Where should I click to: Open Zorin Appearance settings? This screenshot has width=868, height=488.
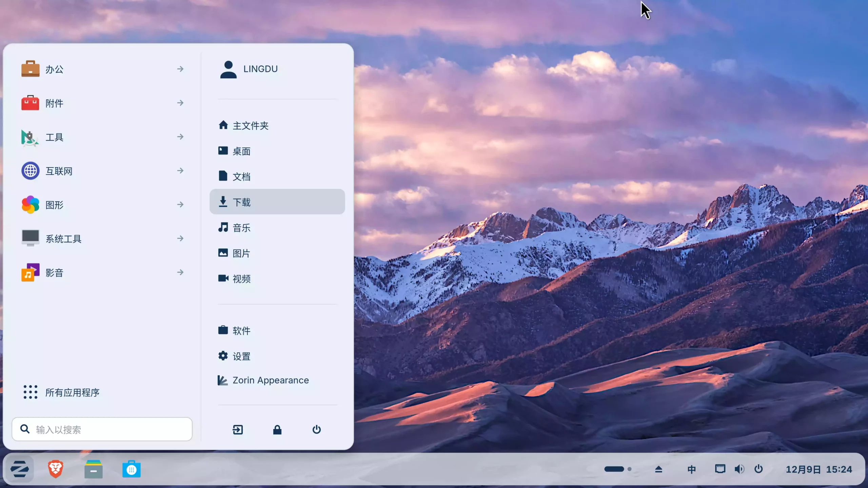pos(270,380)
